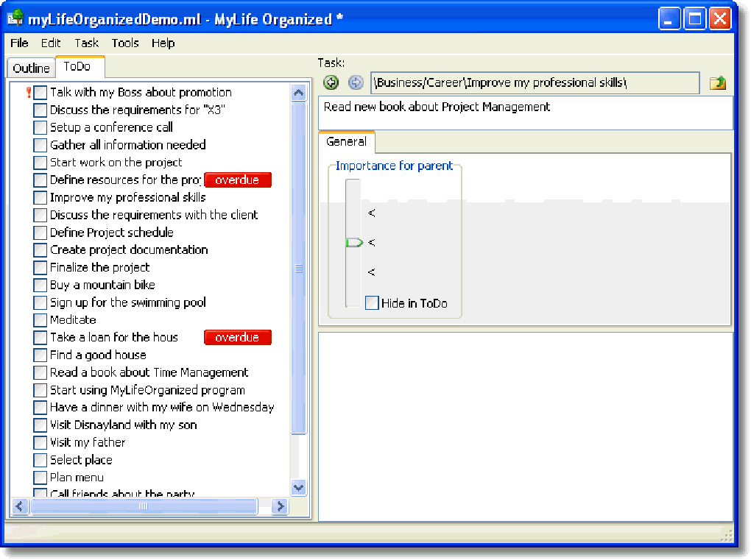The width and height of the screenshot is (751, 560).
Task: Select 'Sign up for the swimming pool'
Action: tap(128, 302)
